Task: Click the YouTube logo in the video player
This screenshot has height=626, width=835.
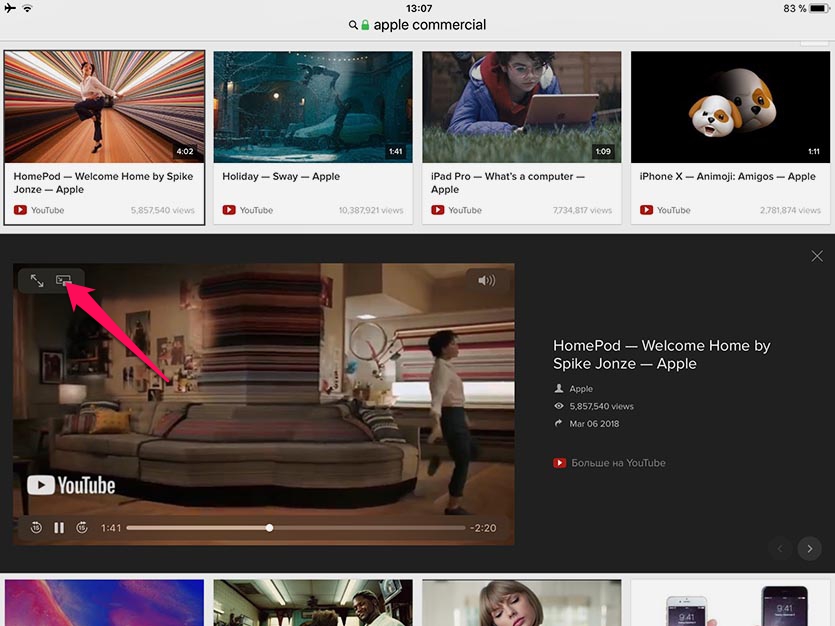Action: coord(71,485)
